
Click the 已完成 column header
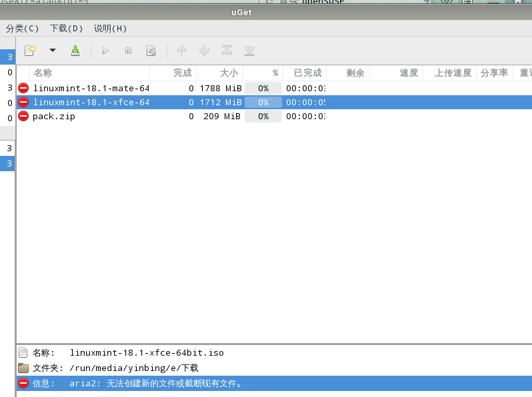pyautogui.click(x=305, y=73)
